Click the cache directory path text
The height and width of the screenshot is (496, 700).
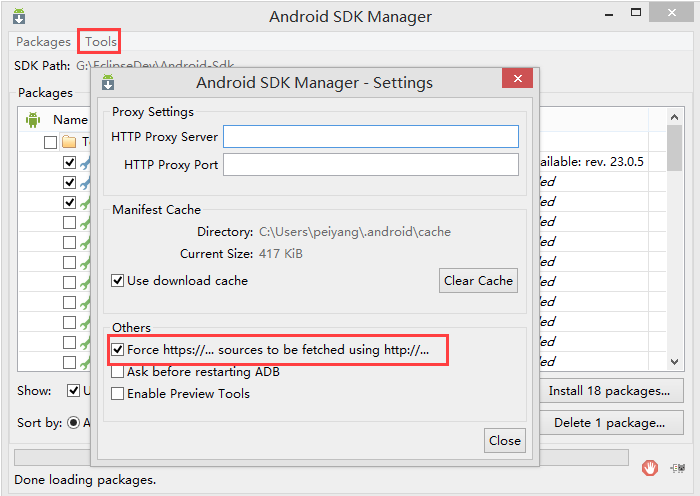[x=355, y=232]
